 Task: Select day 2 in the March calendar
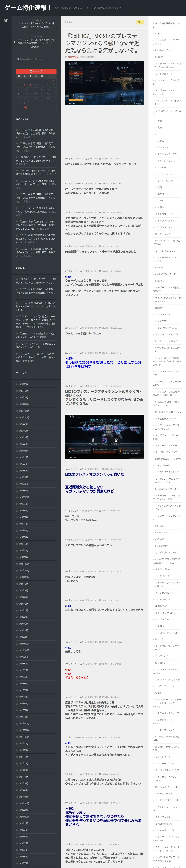pos(19,85)
